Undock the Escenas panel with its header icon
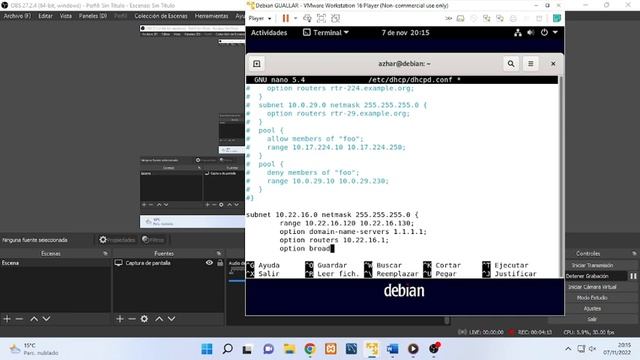Image resolution: width=640 pixels, height=360 pixels. point(105,253)
